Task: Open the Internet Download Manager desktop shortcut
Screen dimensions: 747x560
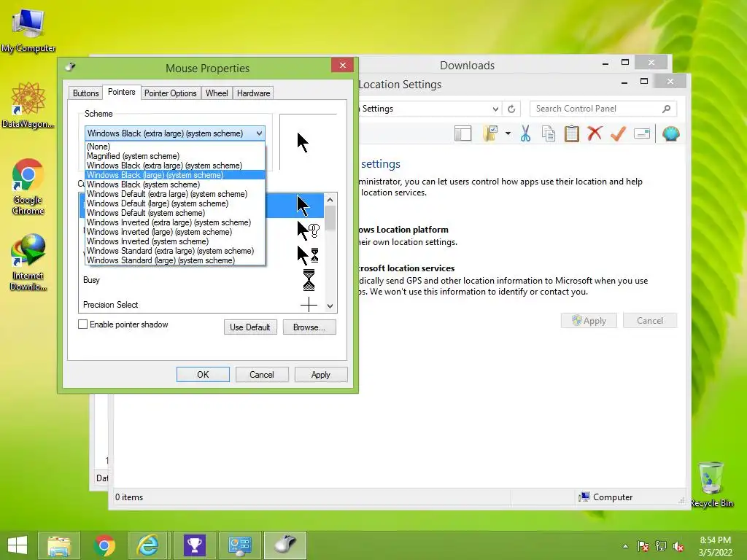Action: [28, 262]
